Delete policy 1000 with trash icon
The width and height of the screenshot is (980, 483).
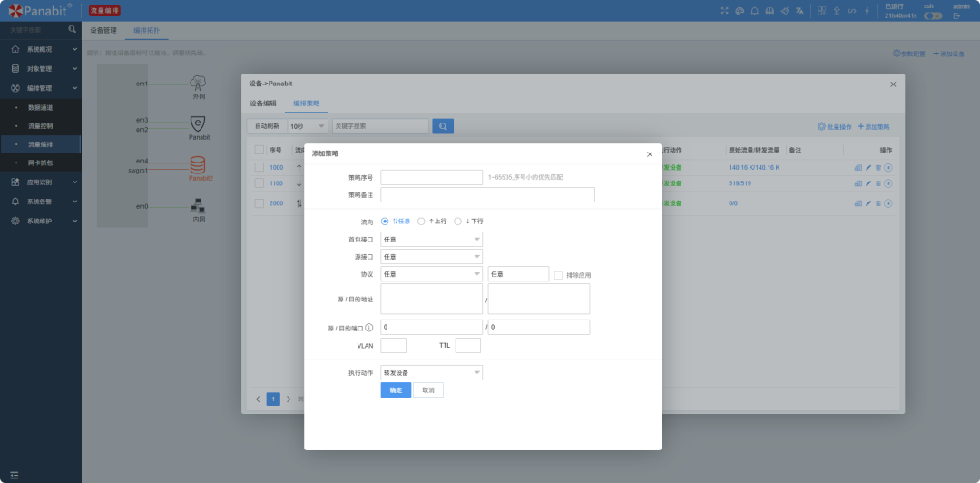pos(878,168)
